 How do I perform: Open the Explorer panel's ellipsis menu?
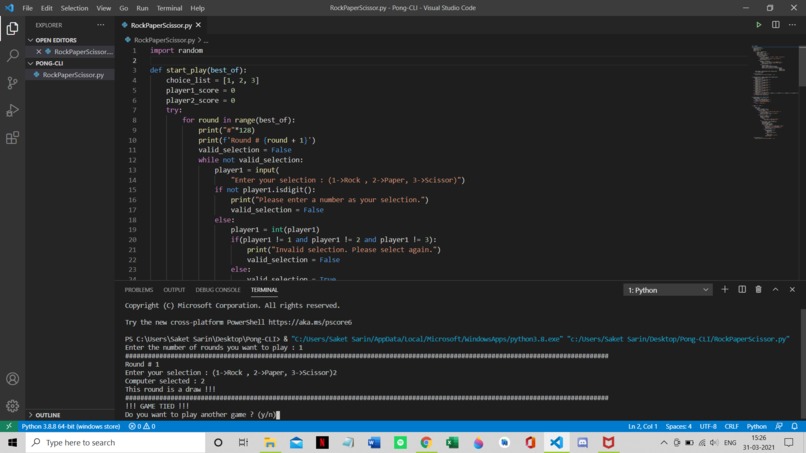(x=101, y=25)
